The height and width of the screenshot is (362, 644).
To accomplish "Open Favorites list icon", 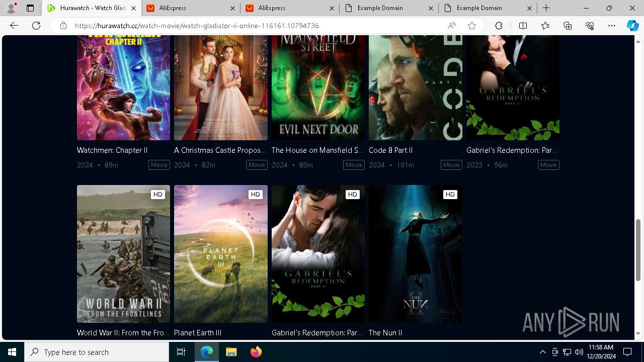I will (545, 26).
